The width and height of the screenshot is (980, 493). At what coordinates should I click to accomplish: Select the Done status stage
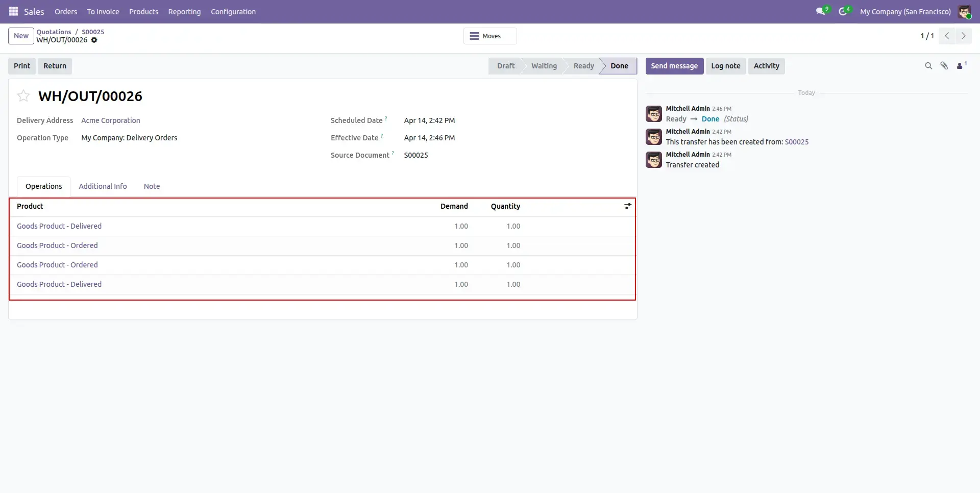pos(620,66)
